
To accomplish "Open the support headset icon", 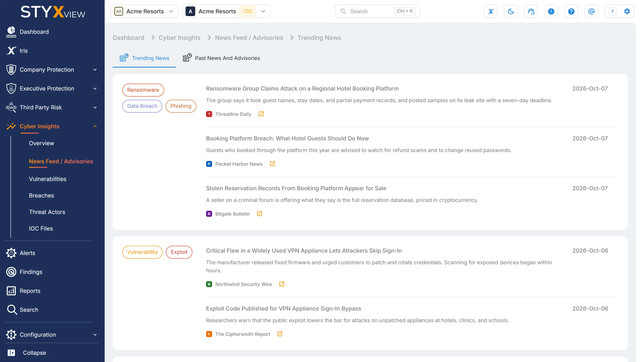I will coord(531,11).
